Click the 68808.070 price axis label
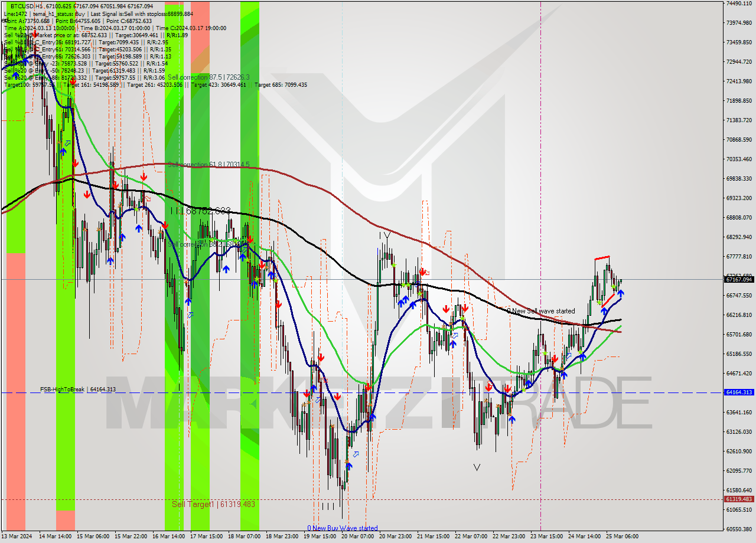This screenshot has height=543, width=756. pyautogui.click(x=738, y=218)
